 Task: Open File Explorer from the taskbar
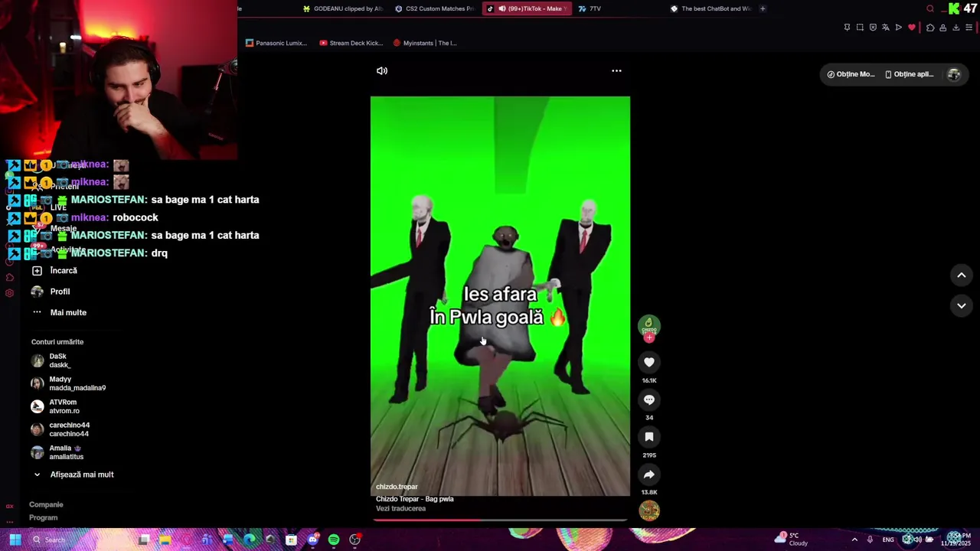[x=165, y=540]
